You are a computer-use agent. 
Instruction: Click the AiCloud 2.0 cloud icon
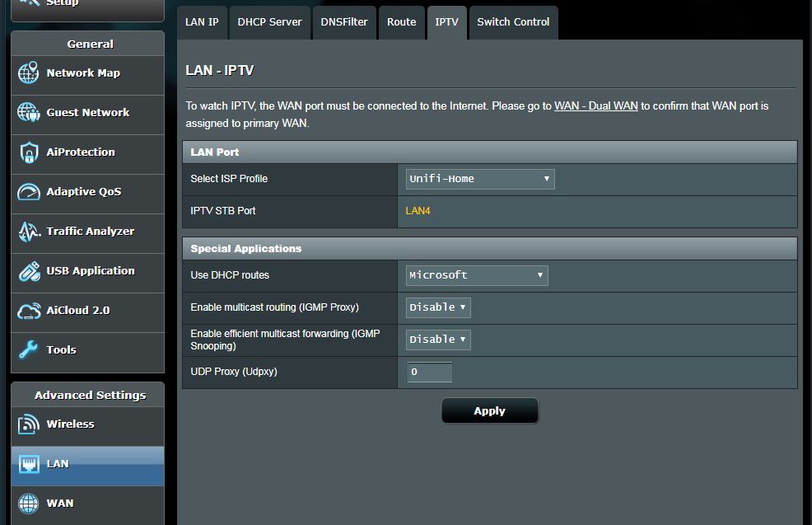pos(29,311)
